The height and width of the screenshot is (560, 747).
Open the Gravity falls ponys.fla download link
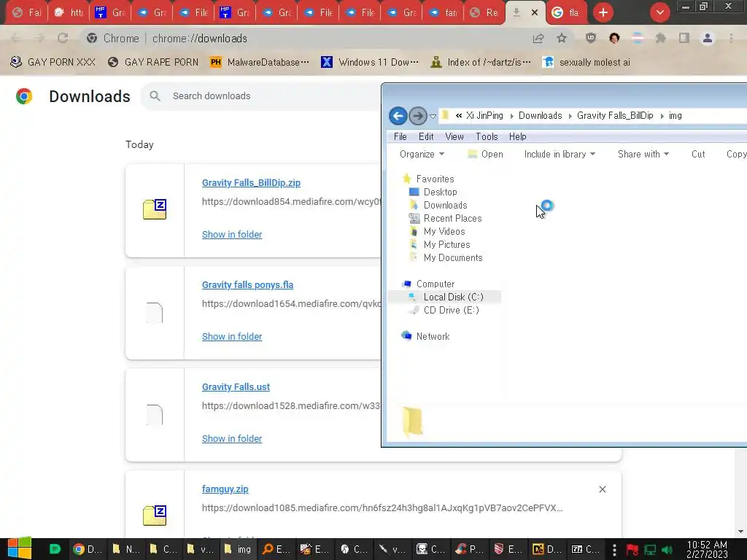point(247,285)
